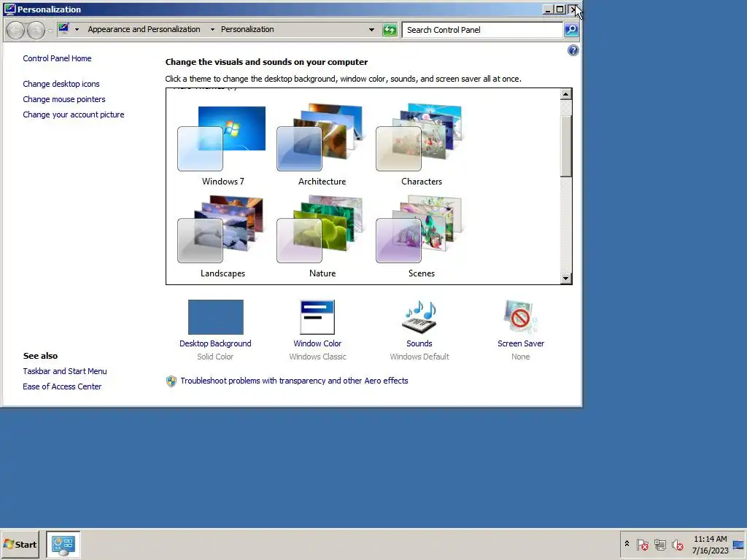Click the Help question mark icon
747x560 pixels.
(x=573, y=50)
